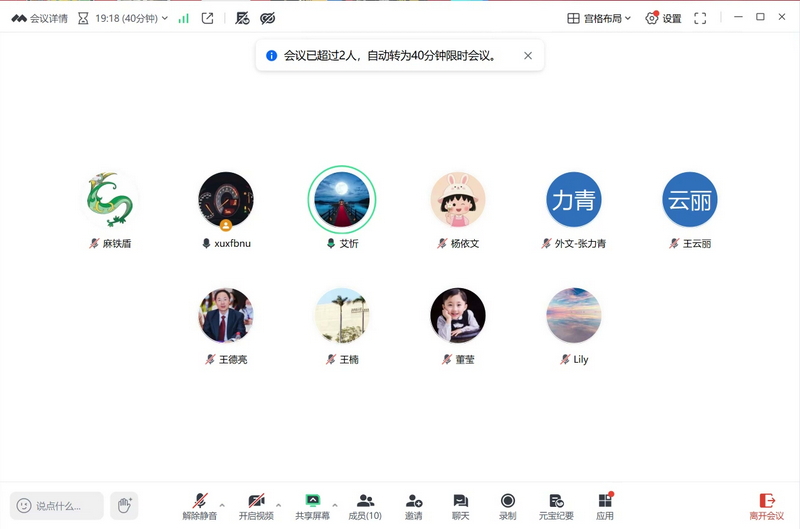The width and height of the screenshot is (800, 529).
Task: Click the "说点什么..." chat input field
Action: point(57,506)
